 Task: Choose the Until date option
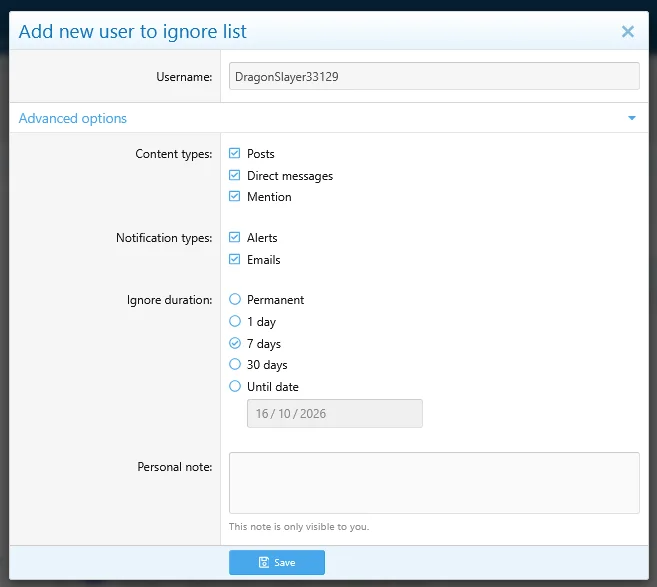(x=235, y=386)
